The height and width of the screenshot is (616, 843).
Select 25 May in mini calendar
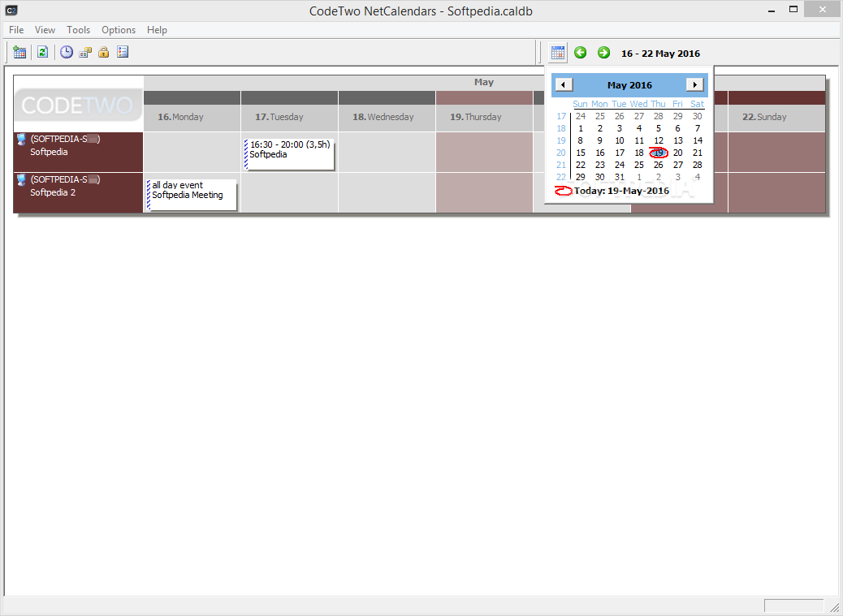click(x=638, y=165)
